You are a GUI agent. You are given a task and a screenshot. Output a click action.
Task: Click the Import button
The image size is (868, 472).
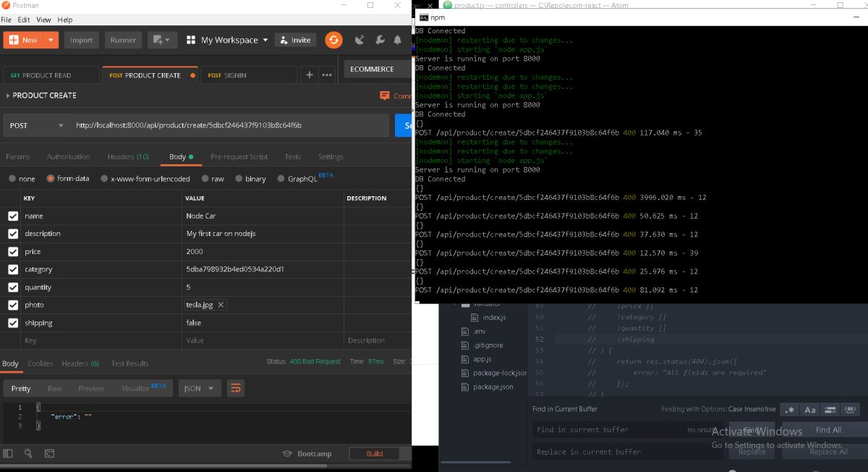pyautogui.click(x=82, y=40)
